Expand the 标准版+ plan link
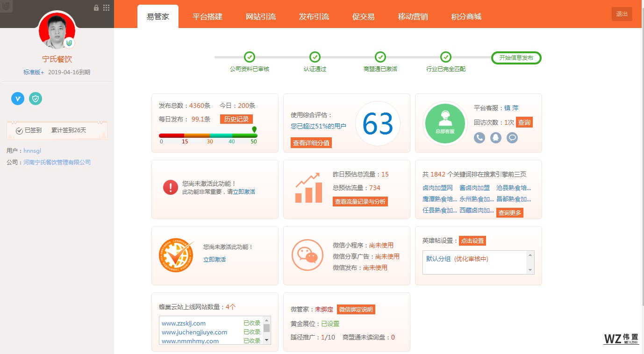644x354 pixels. pyautogui.click(x=34, y=72)
